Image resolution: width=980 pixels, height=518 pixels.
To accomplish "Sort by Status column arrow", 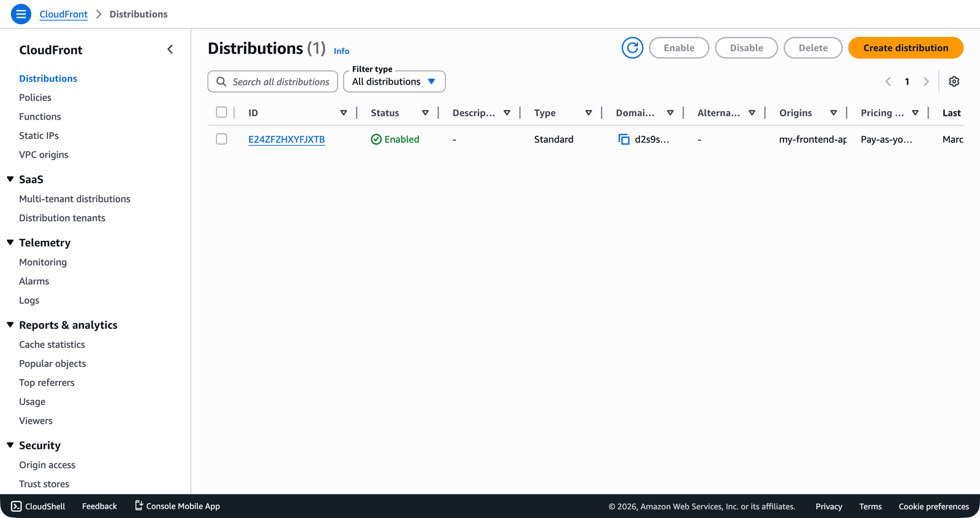I will tap(425, 113).
